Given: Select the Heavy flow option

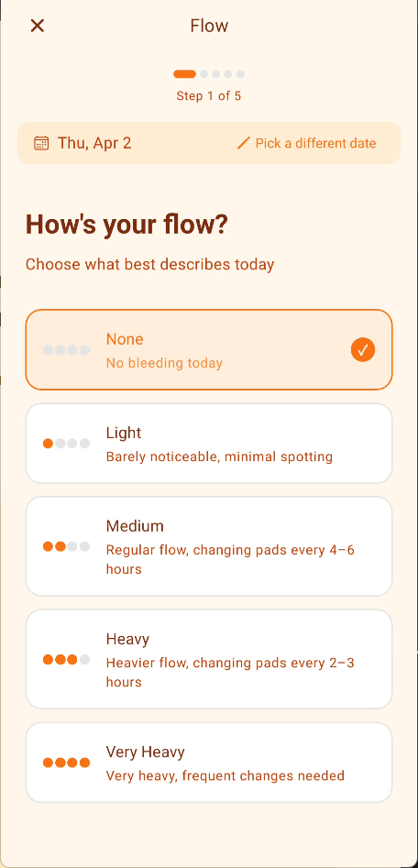Looking at the screenshot, I should (x=209, y=659).
